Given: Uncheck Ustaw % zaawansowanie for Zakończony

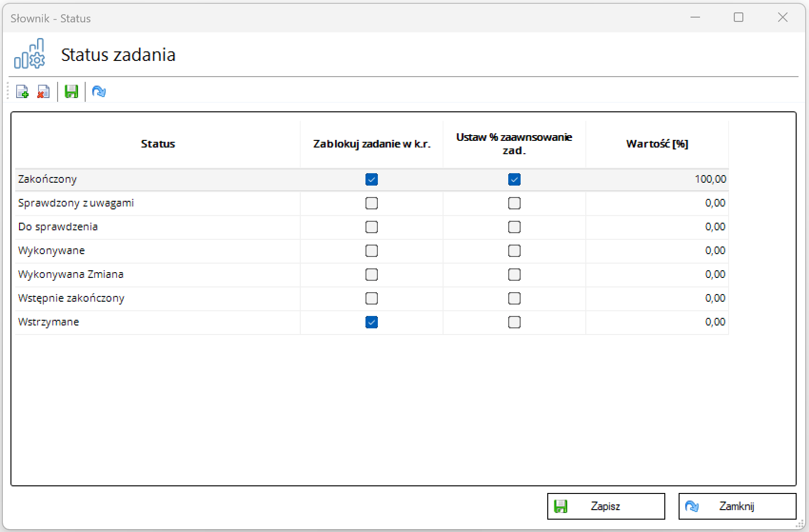Looking at the screenshot, I should click(x=514, y=179).
